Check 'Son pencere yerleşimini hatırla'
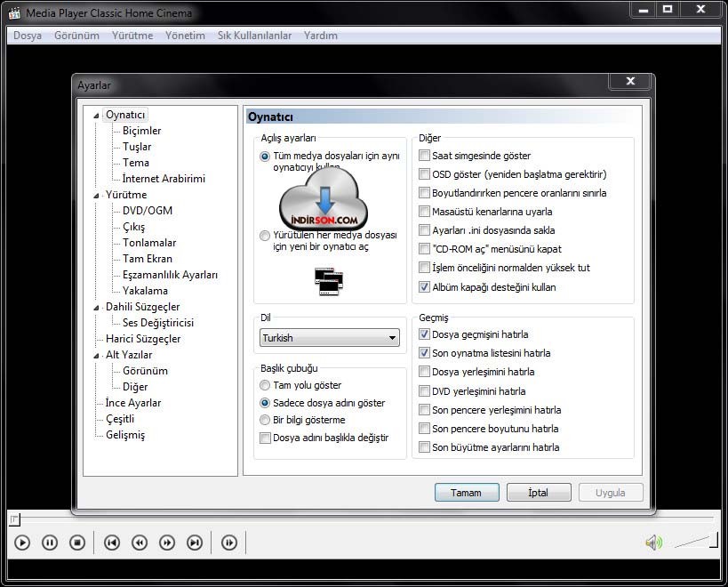This screenshot has height=587, width=728. [424, 409]
